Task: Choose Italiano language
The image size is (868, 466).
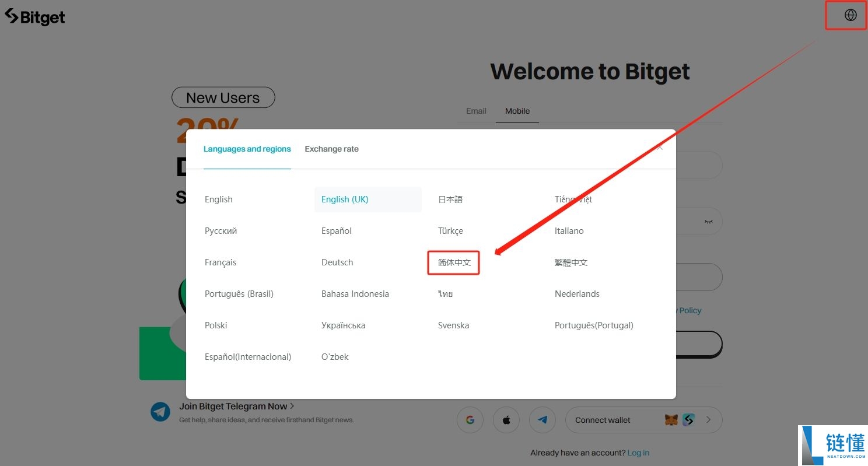Action: coord(569,231)
